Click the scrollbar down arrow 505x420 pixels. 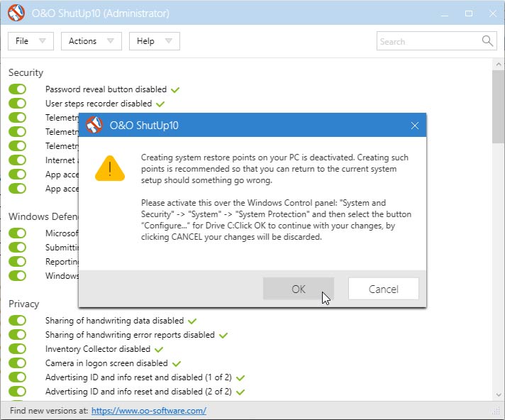tap(499, 395)
